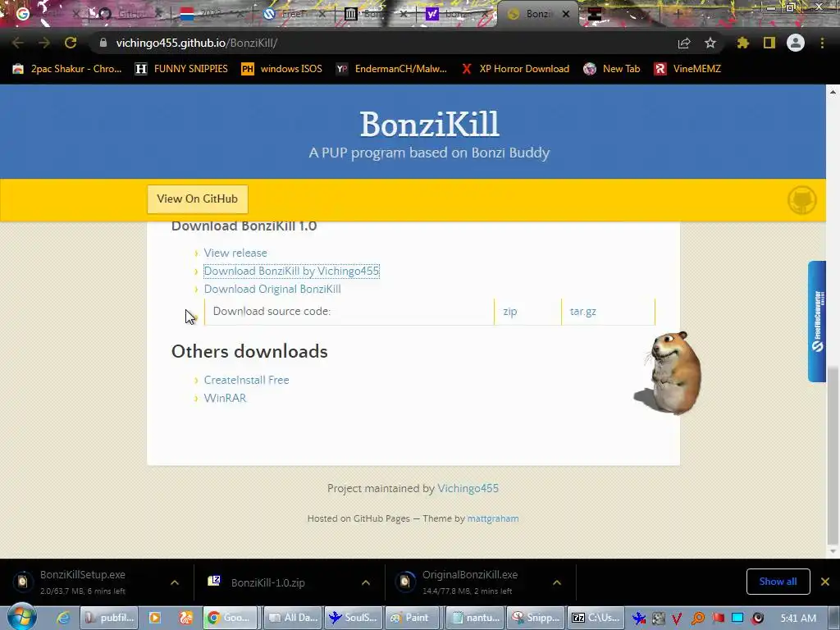Open Chrome's three-dot menu
Screen dimensions: 840x630
pyautogui.click(x=822, y=43)
